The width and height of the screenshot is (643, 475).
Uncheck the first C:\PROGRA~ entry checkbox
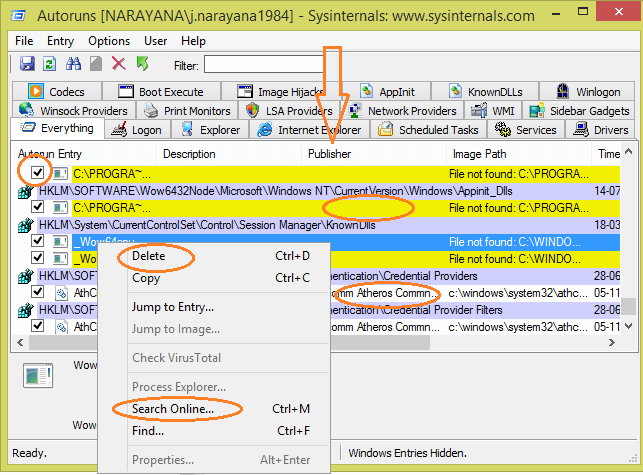[37, 173]
